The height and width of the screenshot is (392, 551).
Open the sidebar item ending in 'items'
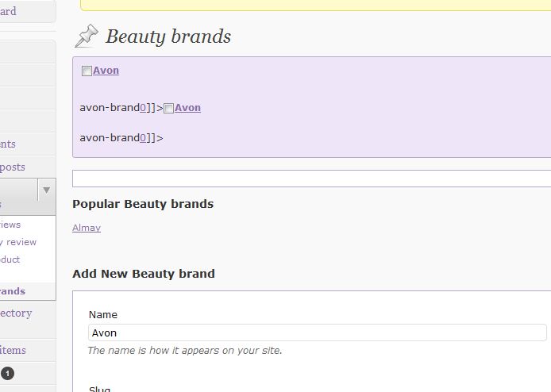tap(13, 350)
